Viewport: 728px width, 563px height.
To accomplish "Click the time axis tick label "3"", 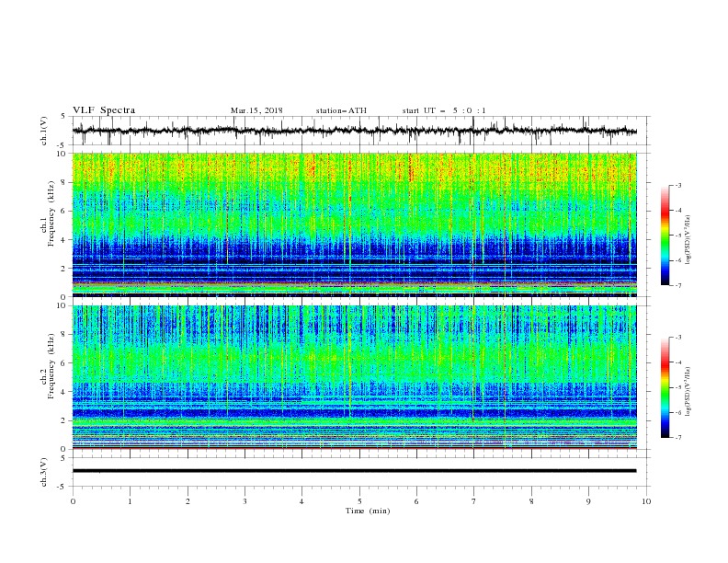I will pos(245,501).
